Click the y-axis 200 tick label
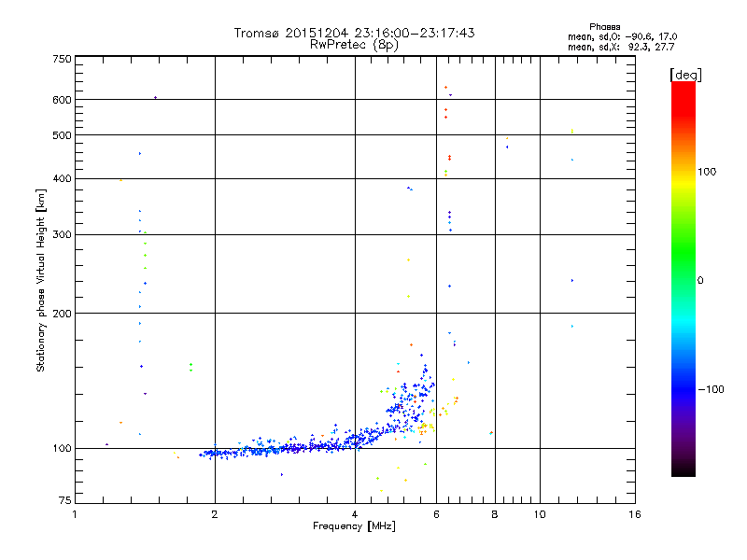Image resolution: width=747 pixels, height=560 pixels. (x=62, y=314)
